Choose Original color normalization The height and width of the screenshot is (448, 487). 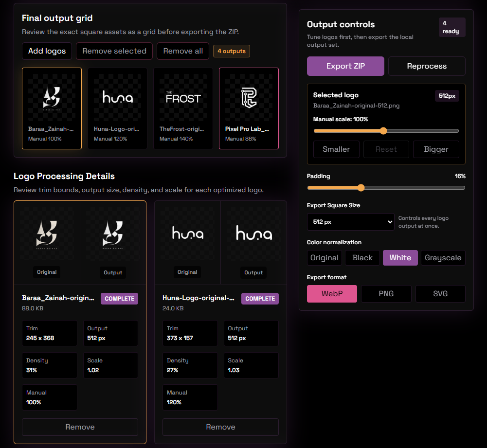pos(324,258)
